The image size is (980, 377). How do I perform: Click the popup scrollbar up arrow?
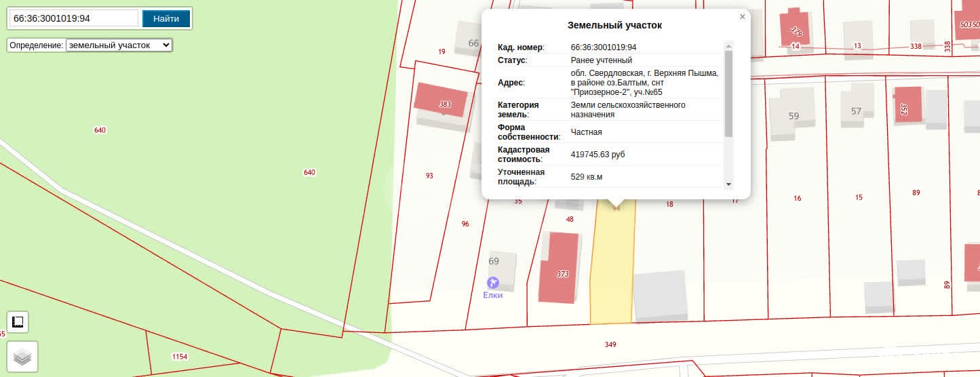coord(729,46)
